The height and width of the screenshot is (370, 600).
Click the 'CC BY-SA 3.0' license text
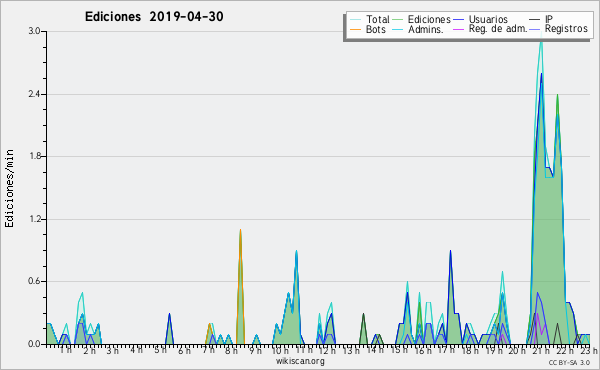(x=569, y=362)
